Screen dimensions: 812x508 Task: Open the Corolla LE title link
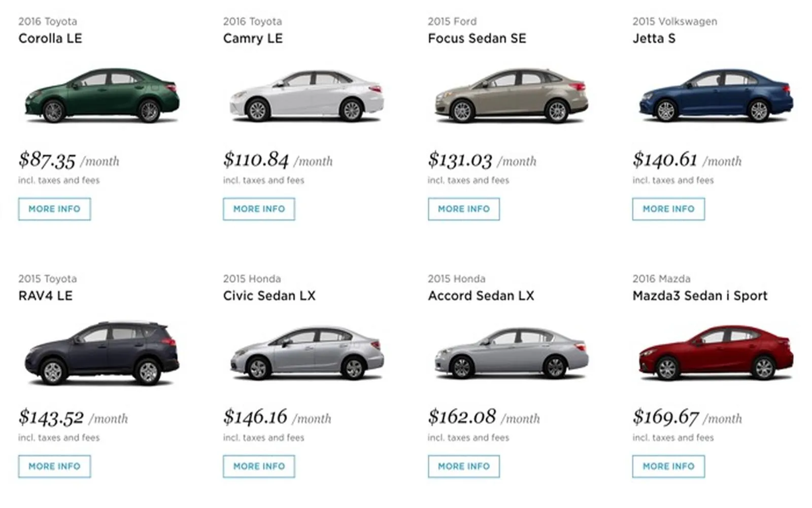[50, 39]
